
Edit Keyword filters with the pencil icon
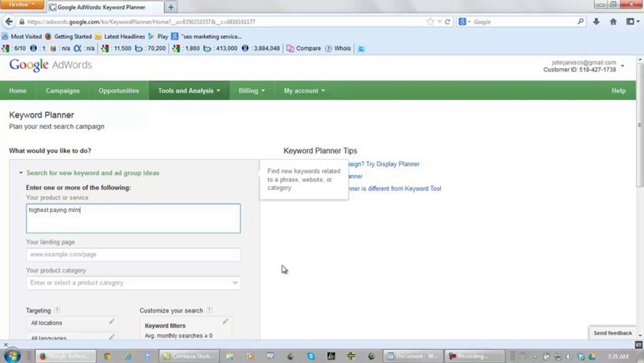tap(226, 322)
